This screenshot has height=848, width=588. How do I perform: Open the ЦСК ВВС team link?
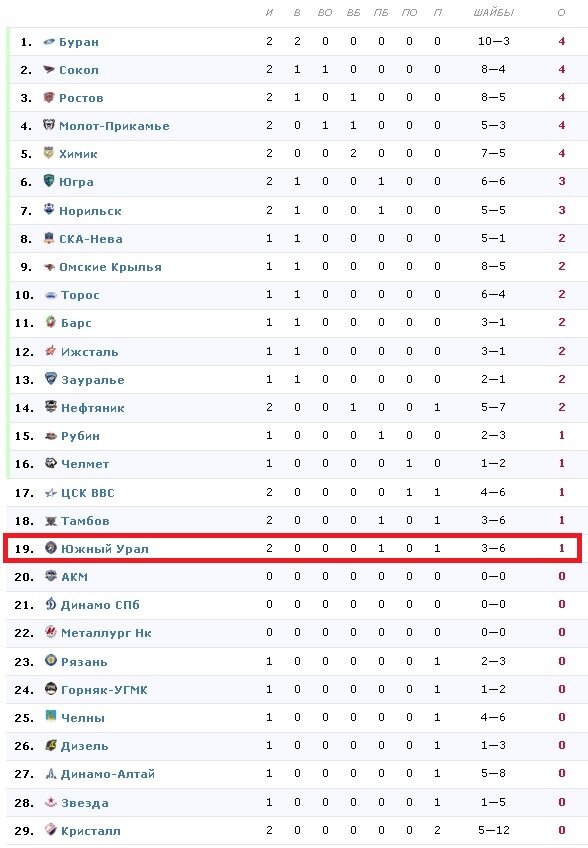[88, 493]
